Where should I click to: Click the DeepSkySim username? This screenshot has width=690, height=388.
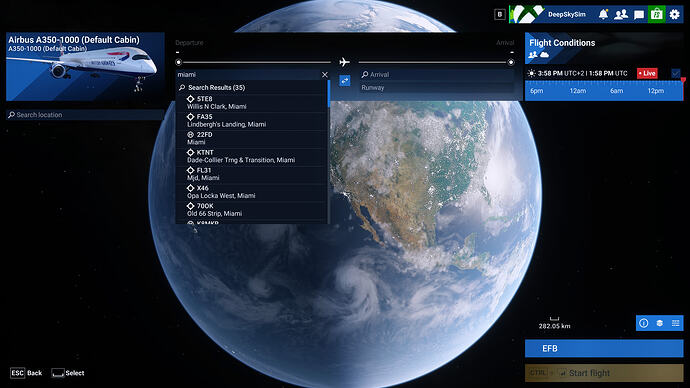(567, 15)
